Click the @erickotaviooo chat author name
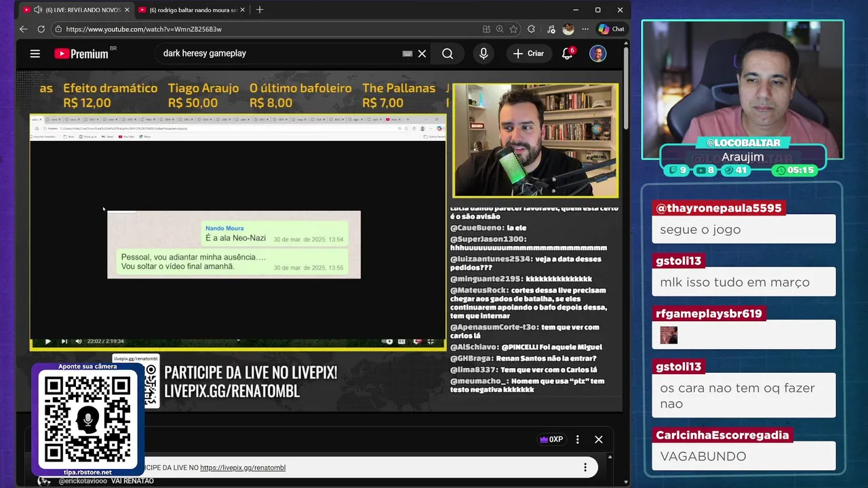This screenshot has height=488, width=868. pos(83,481)
